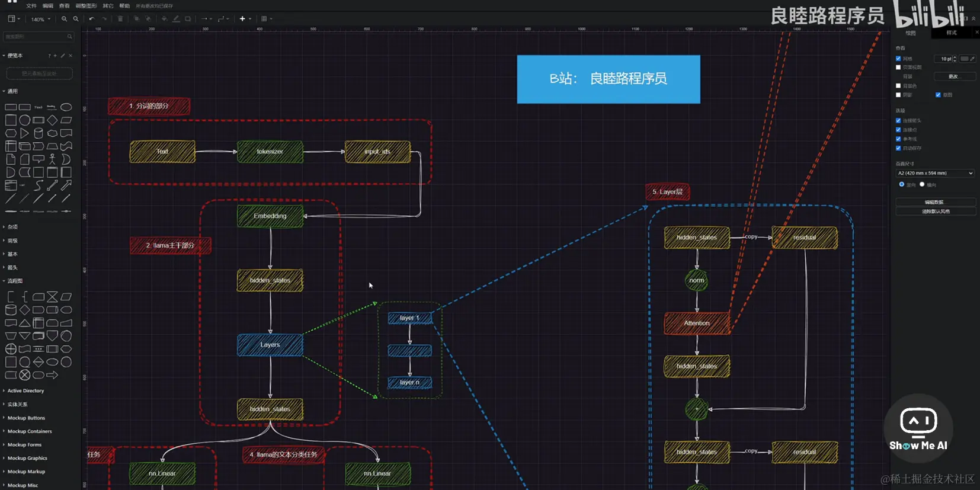Toggle the 页面视图 page view checkbox
The width and height of the screenshot is (980, 490).
898,68
